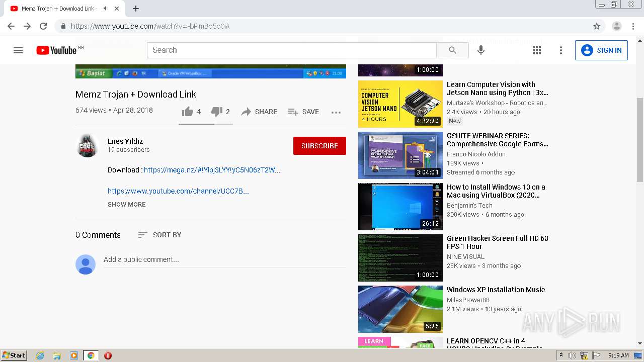Screen dimensions: 644x362
Task: Open the YouTube apps grid
Action: [x=537, y=50]
